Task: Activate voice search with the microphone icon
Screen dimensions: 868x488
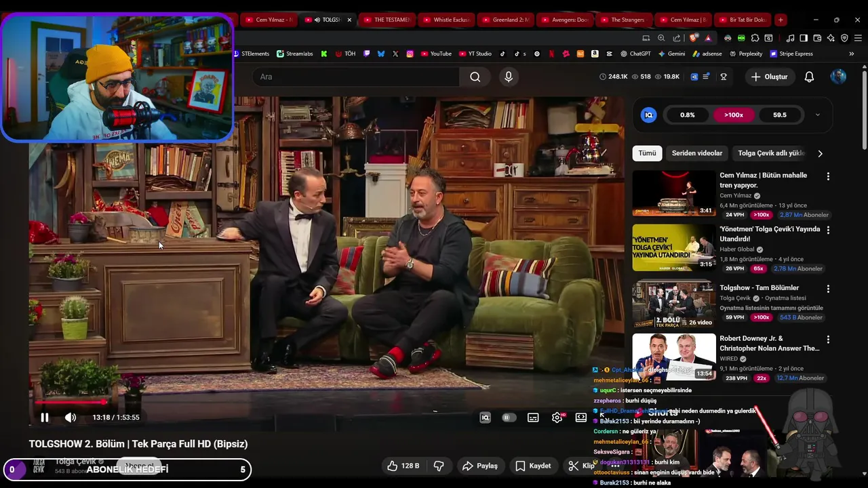Action: [509, 77]
